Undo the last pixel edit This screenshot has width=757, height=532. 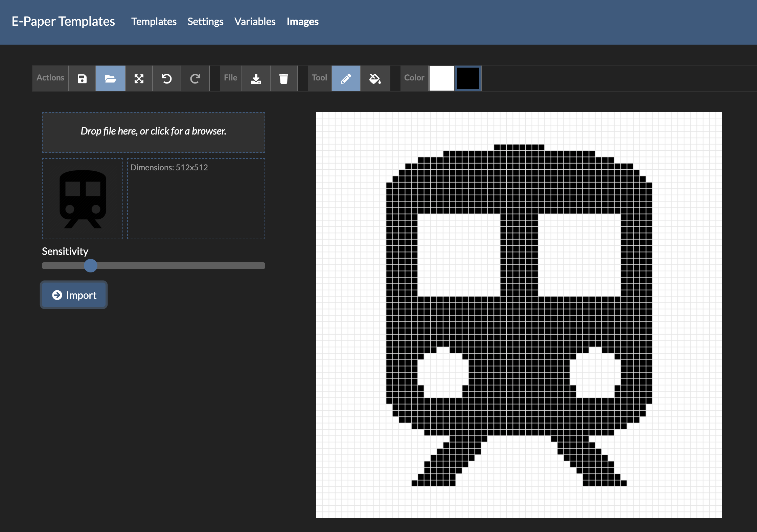[x=166, y=78]
